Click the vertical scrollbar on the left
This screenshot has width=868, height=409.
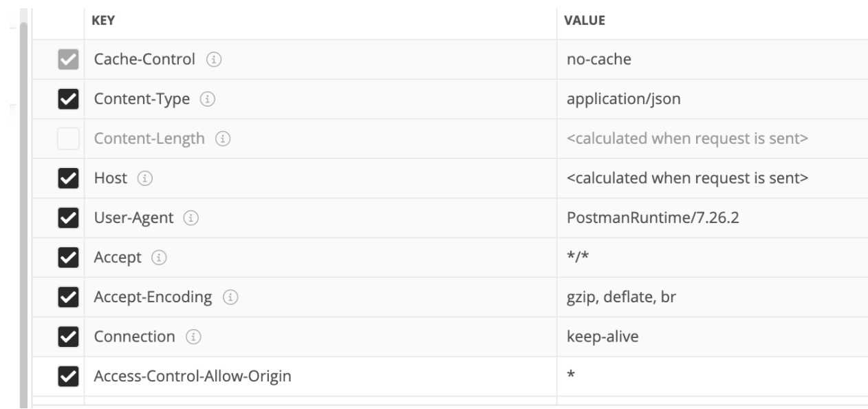point(23,213)
